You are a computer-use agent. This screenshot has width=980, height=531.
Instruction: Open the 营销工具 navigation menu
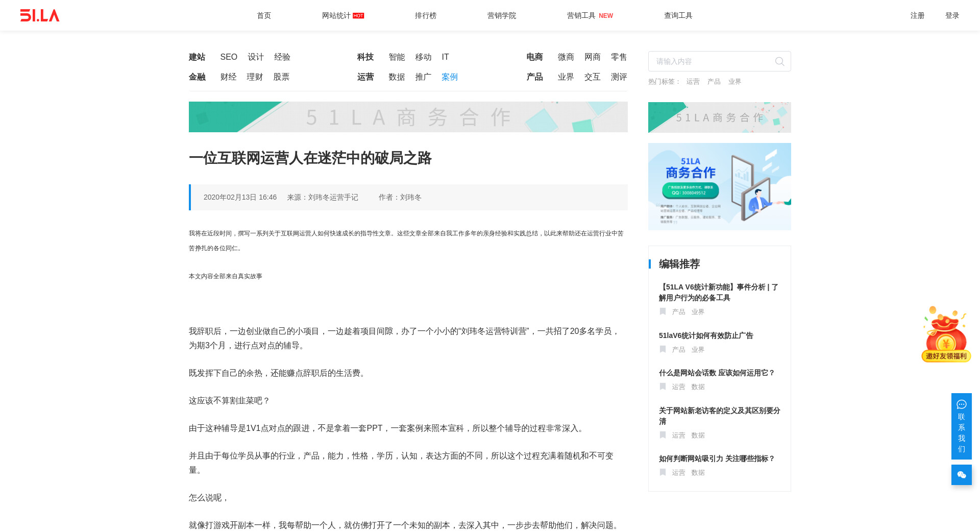[x=581, y=16]
